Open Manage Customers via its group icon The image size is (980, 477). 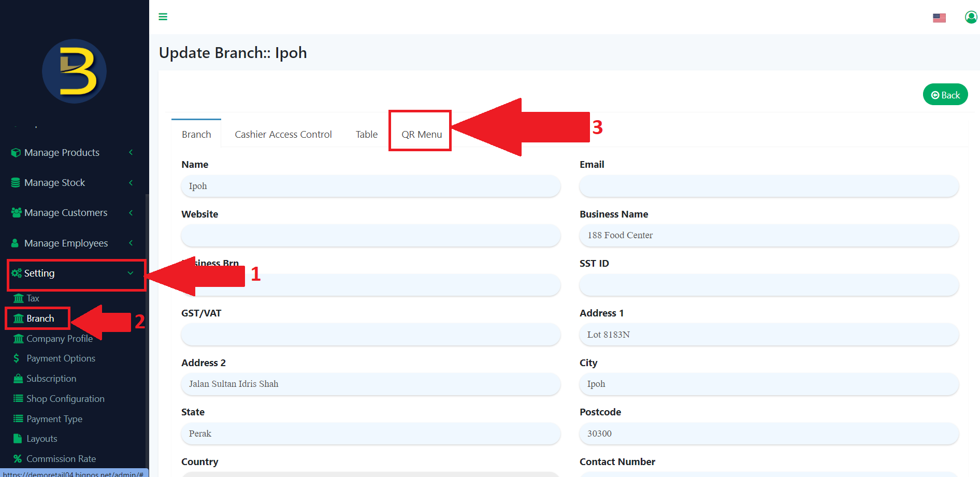16,212
